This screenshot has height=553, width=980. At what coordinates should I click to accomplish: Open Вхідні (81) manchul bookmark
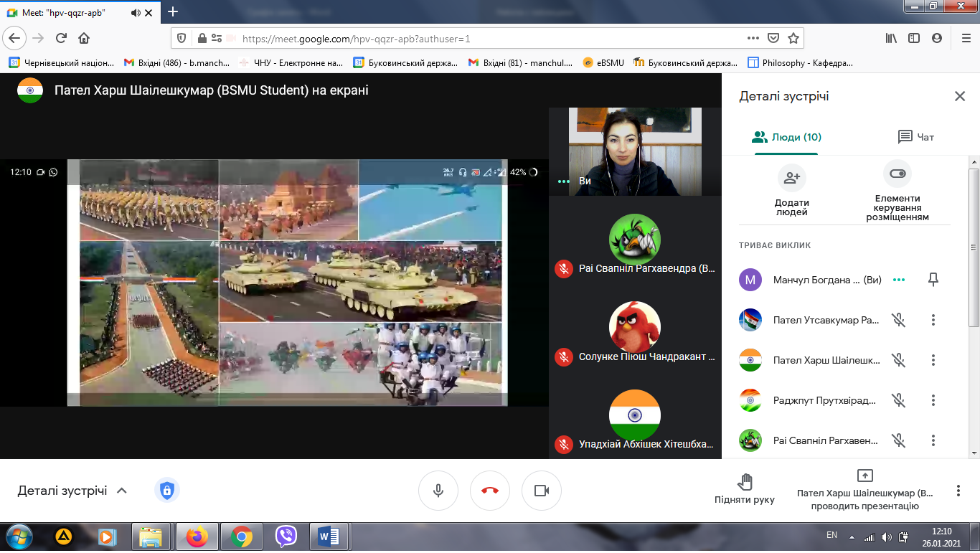click(521, 63)
